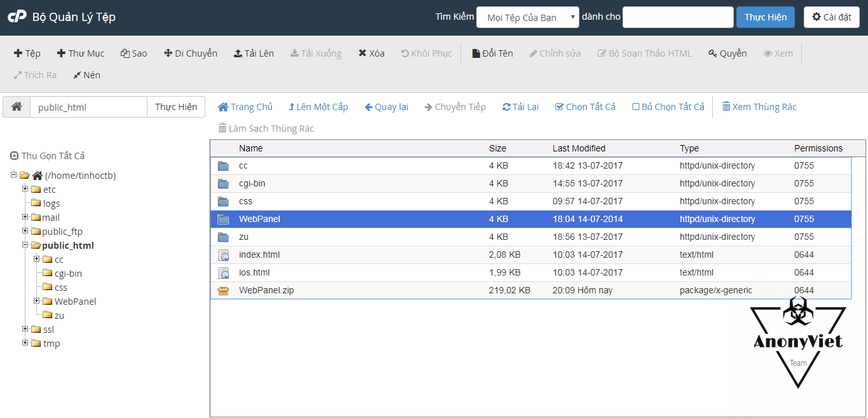Viewport: 868px width, 418px height.
Task: Open the Mọi Tệp Của Bạn dropdown
Action: click(x=527, y=17)
